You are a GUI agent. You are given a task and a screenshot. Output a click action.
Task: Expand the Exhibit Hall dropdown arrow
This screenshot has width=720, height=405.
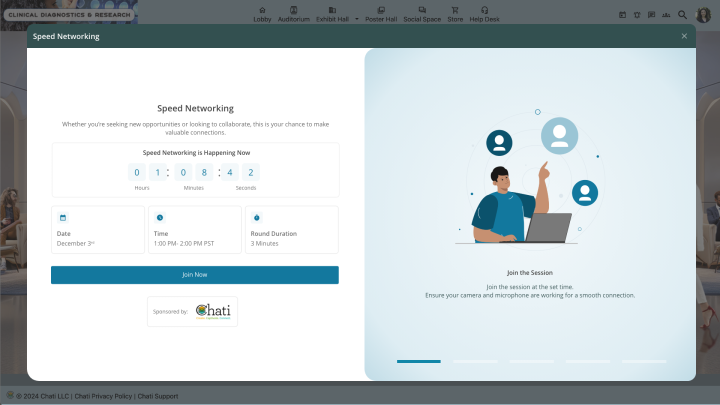click(x=357, y=19)
